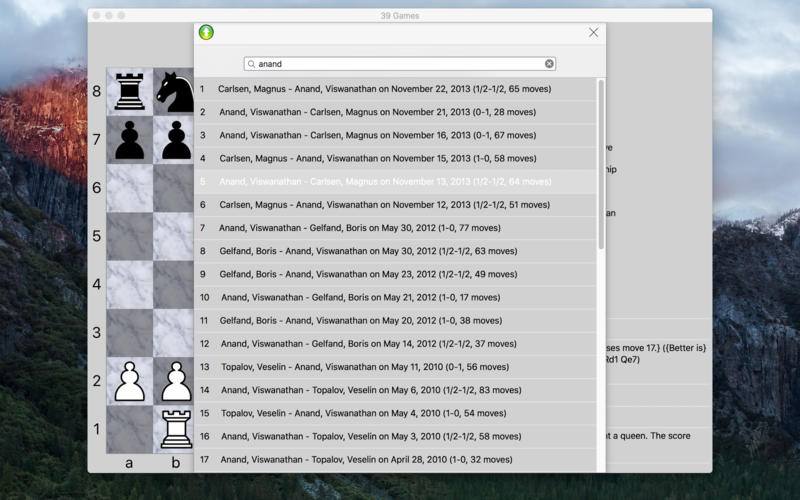Click the white pawn on b2
The width and height of the screenshot is (800, 500).
pos(176,381)
